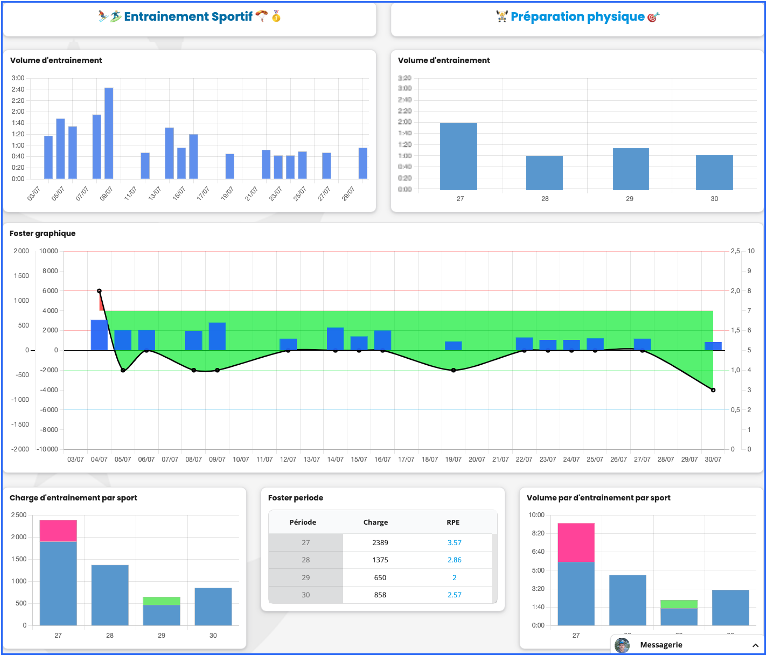
Task: Click the Messagerie avatar icon
Action: [623, 646]
